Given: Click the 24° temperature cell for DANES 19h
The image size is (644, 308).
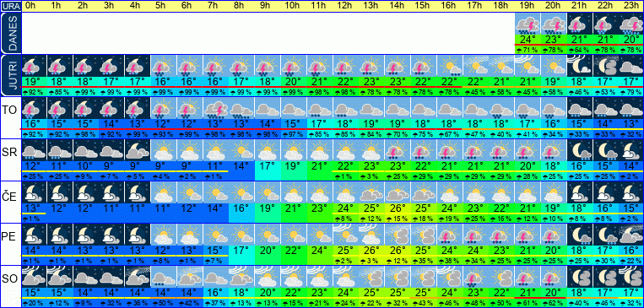Looking at the screenshot, I should click(x=528, y=40).
